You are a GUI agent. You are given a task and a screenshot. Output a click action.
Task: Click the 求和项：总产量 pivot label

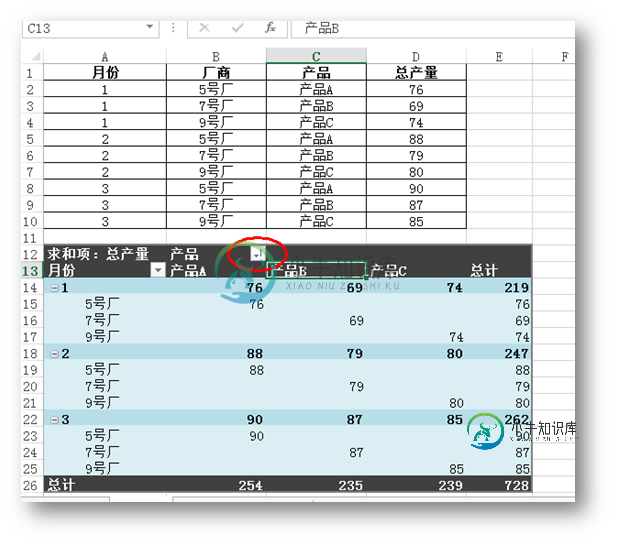pyautogui.click(x=98, y=254)
